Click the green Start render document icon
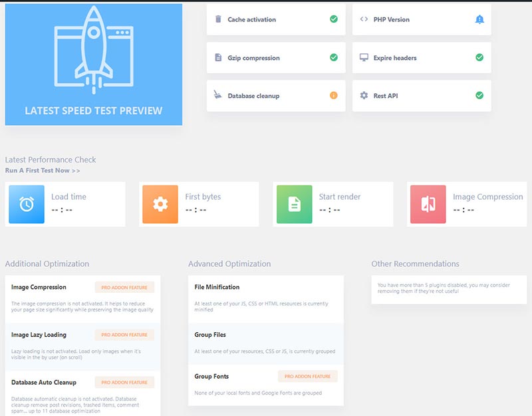Screen dimensions: 532x416 click(294, 204)
